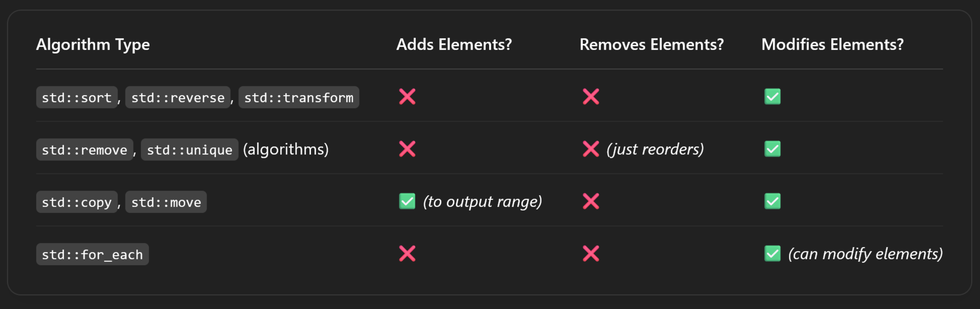This screenshot has width=980, height=309.
Task: Click green checkmark in std::copy Modifies column
Action: (772, 201)
